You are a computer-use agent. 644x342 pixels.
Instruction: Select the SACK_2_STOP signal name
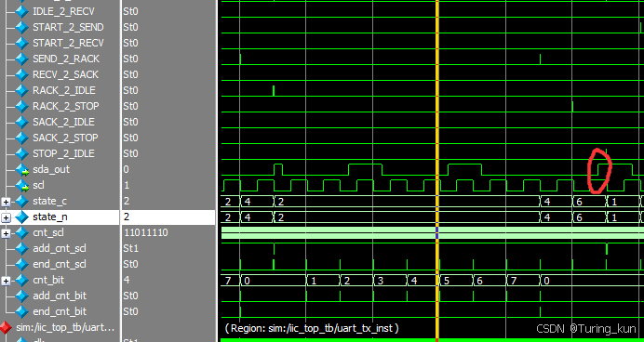click(65, 138)
